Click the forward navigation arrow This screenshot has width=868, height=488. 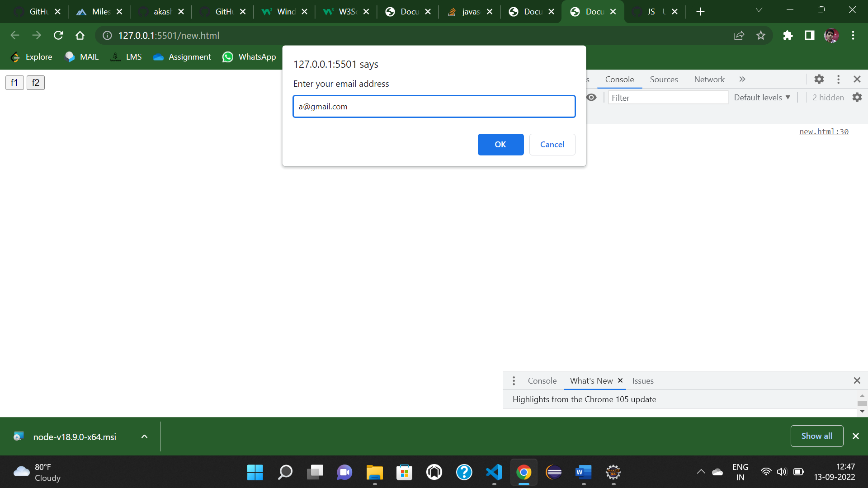click(37, 35)
